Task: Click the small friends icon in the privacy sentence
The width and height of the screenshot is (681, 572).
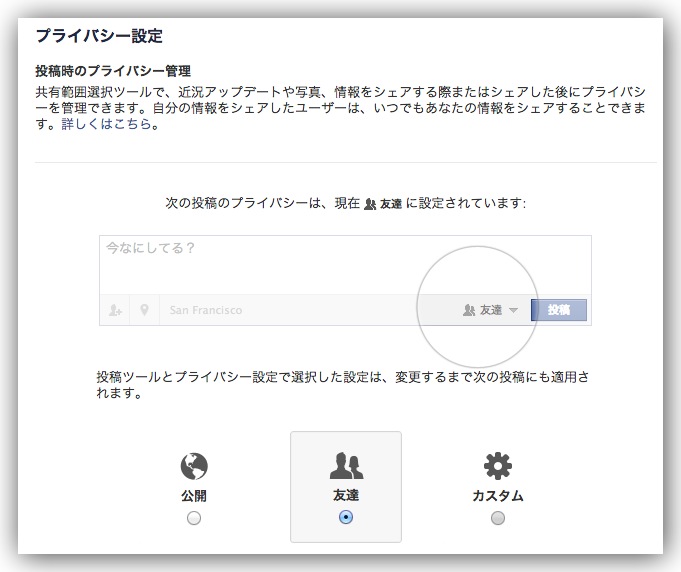Action: tap(369, 203)
